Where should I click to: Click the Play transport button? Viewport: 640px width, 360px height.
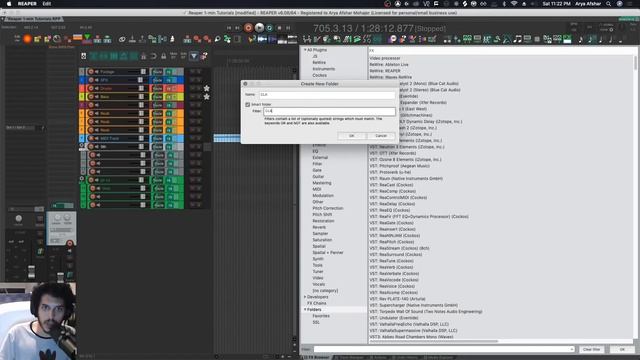[259, 28]
